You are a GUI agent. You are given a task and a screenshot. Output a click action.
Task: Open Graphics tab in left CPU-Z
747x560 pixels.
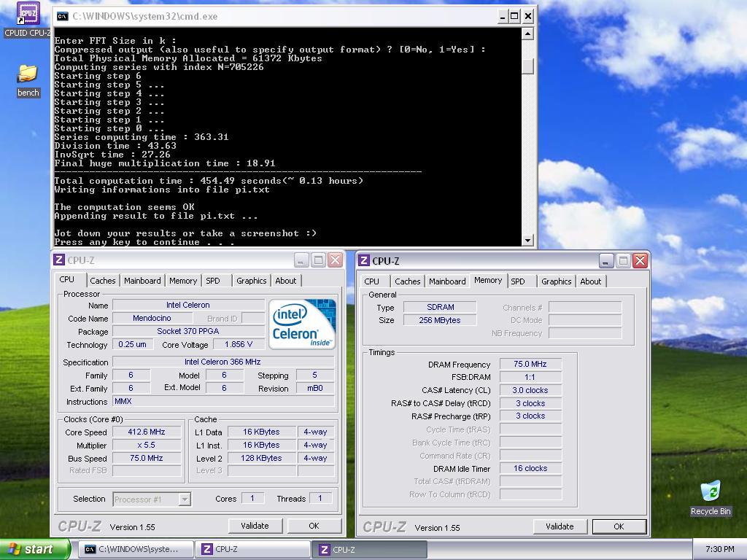252,281
